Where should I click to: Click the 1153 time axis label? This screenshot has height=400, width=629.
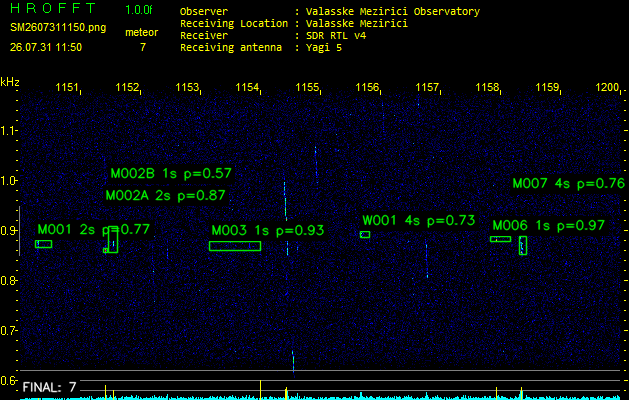(x=187, y=87)
